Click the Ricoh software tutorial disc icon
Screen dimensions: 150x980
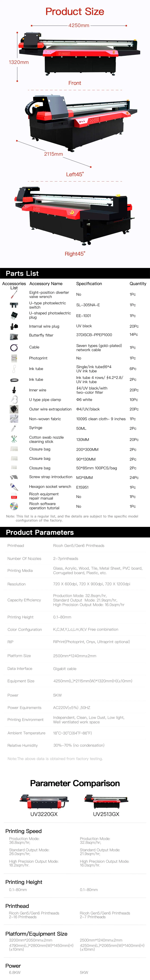click(14, 506)
